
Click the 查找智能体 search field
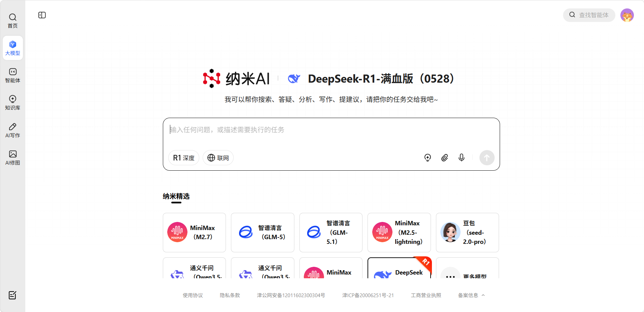click(593, 15)
